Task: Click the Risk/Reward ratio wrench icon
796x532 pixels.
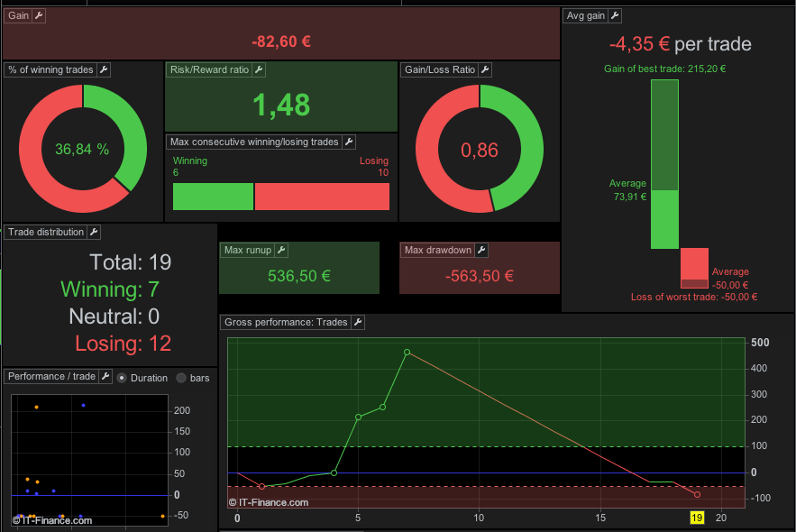Action: tap(259, 69)
